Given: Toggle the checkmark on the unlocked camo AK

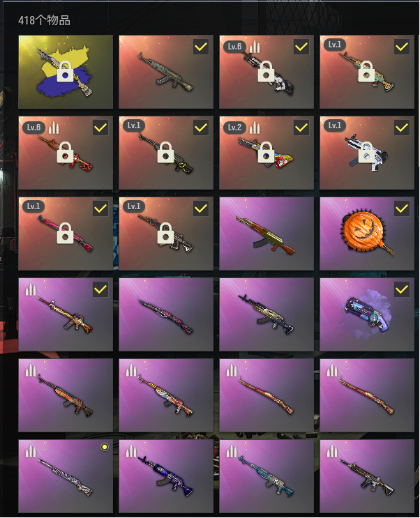Looking at the screenshot, I should point(201,47).
